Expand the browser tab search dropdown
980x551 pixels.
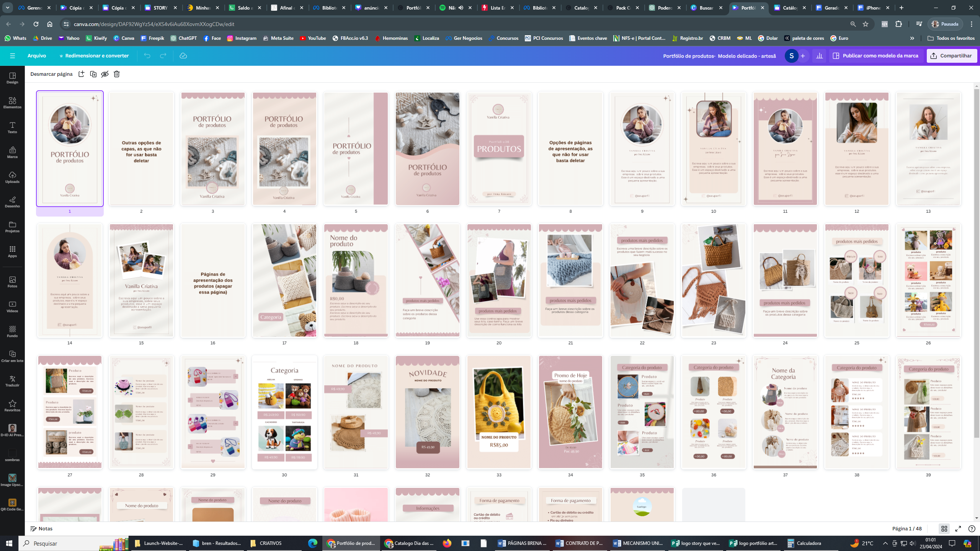8,8
